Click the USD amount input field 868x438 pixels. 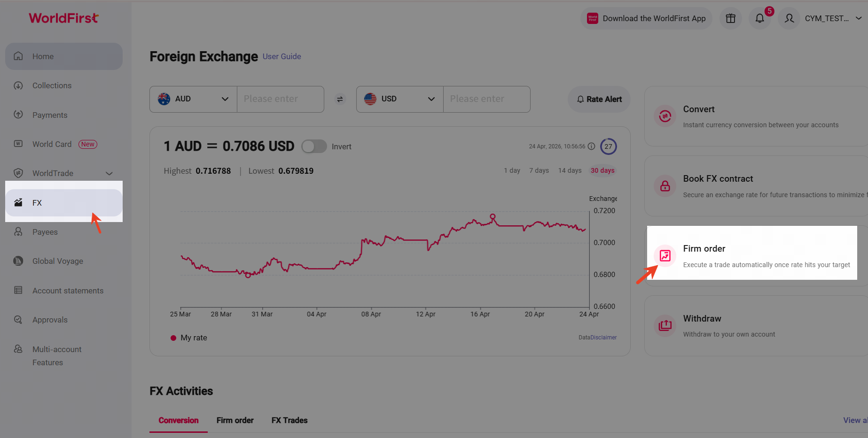pos(487,99)
